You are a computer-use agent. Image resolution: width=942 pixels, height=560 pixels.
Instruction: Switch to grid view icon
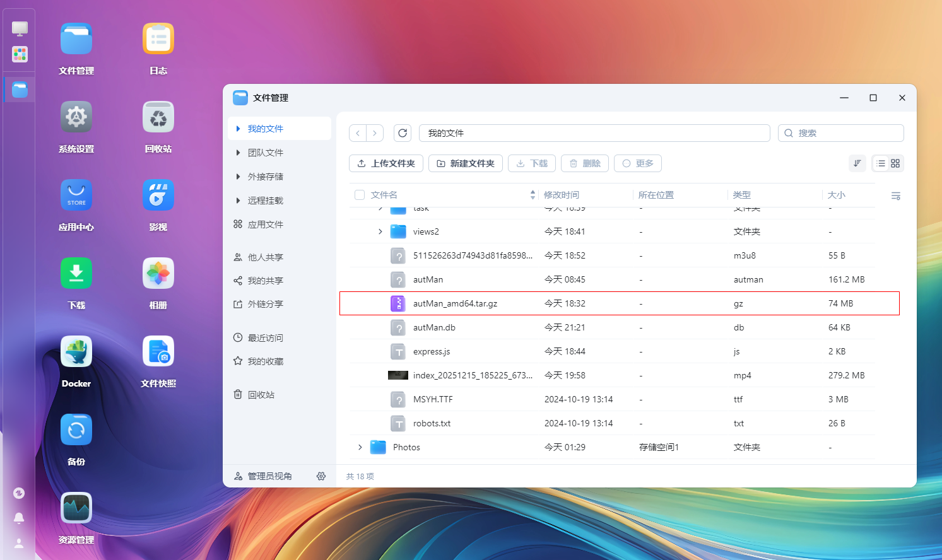click(895, 163)
